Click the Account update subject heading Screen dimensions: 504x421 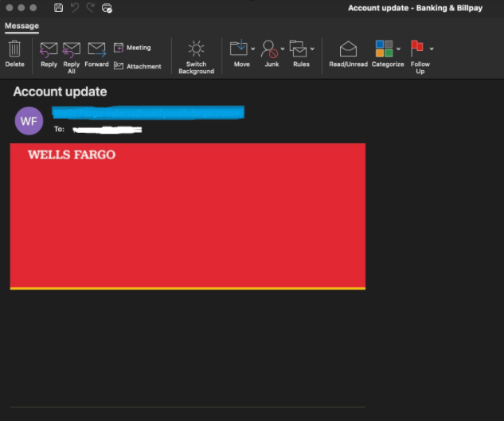click(x=60, y=92)
